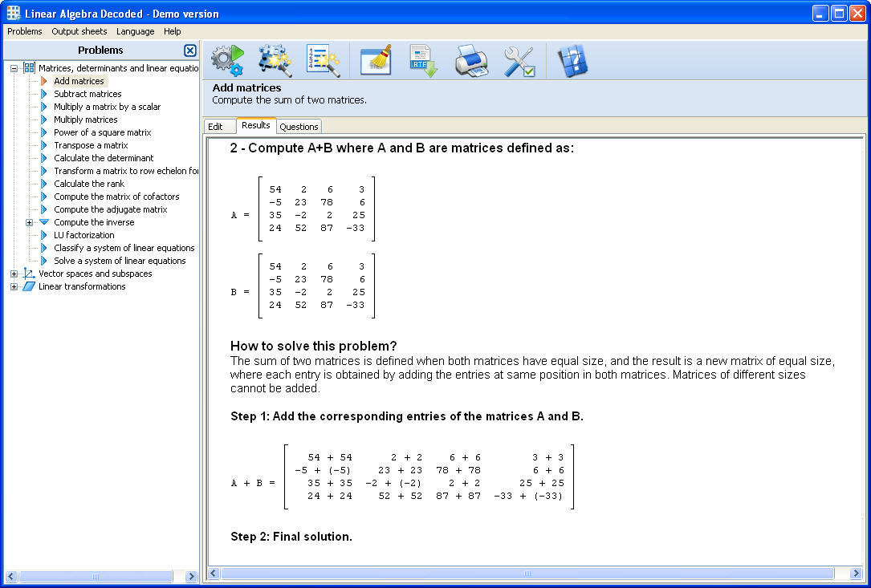Expand the Vector spaces and subspaces node
871x588 pixels.
click(14, 274)
